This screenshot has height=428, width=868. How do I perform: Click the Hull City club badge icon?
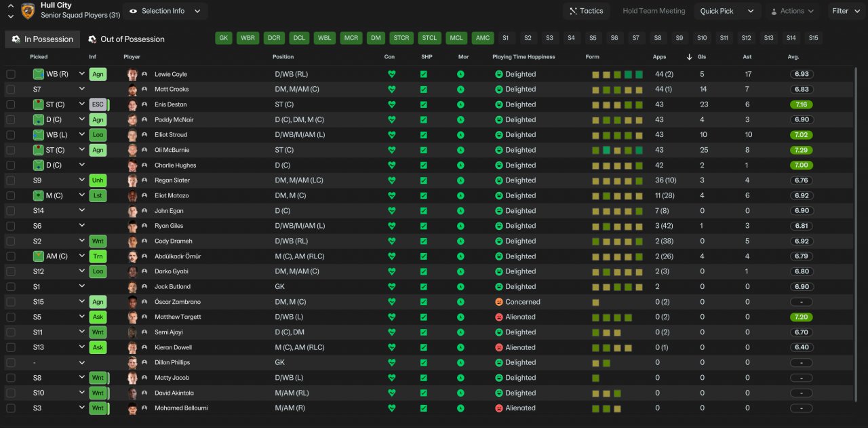(x=28, y=10)
